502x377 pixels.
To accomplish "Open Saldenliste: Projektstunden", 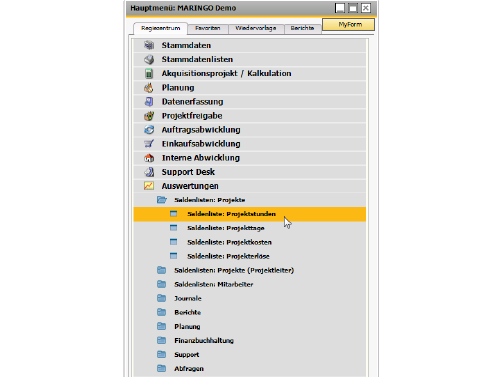I will coord(250,214).
